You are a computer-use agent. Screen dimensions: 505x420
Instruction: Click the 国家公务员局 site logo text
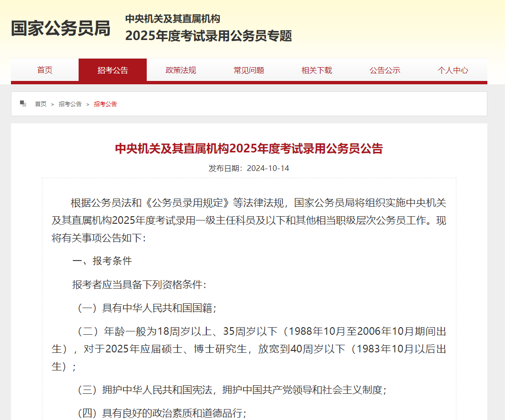[x=61, y=28]
